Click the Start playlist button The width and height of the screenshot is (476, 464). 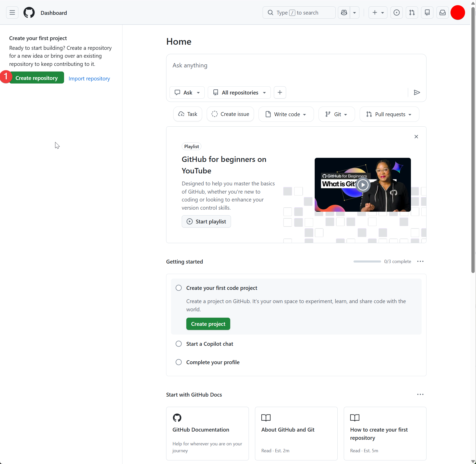tap(206, 221)
